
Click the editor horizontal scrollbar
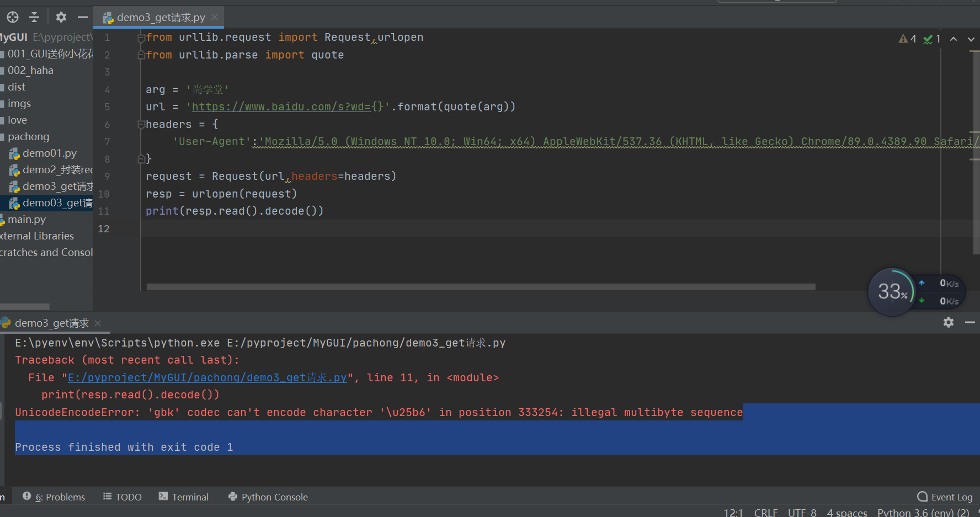point(481,286)
